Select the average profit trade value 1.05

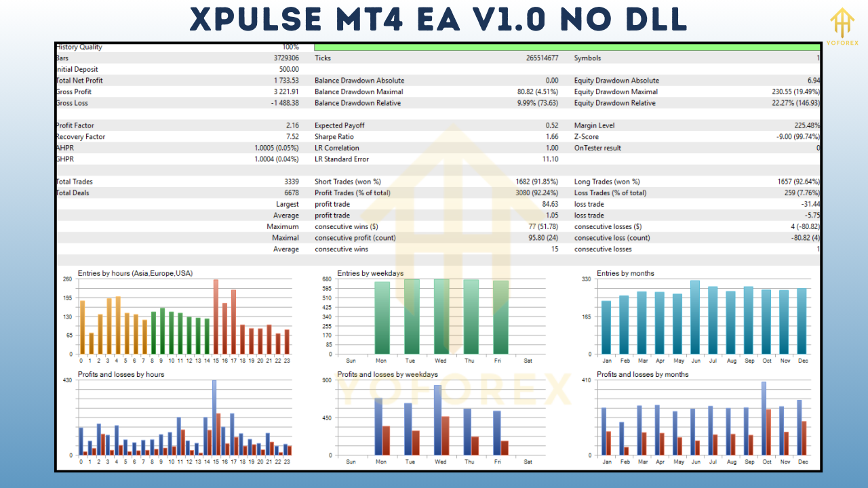click(552, 216)
